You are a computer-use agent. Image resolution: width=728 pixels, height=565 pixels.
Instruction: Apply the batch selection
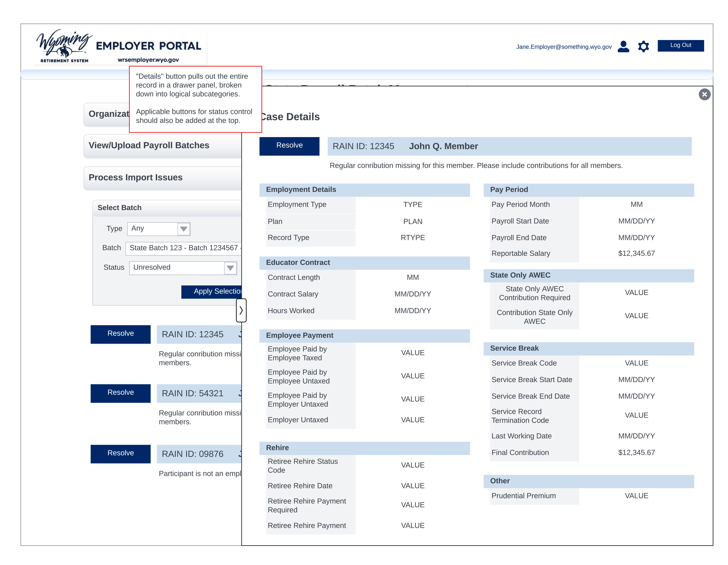(x=211, y=292)
